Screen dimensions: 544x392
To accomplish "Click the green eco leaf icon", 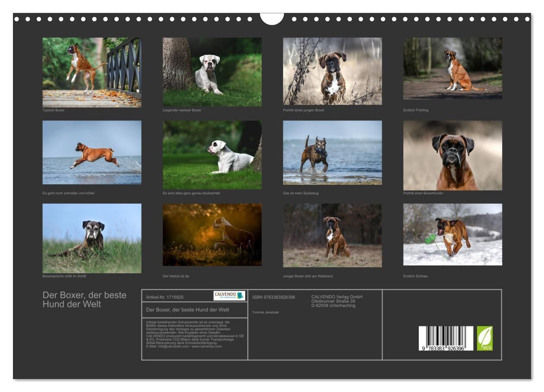I will pos(484,338).
